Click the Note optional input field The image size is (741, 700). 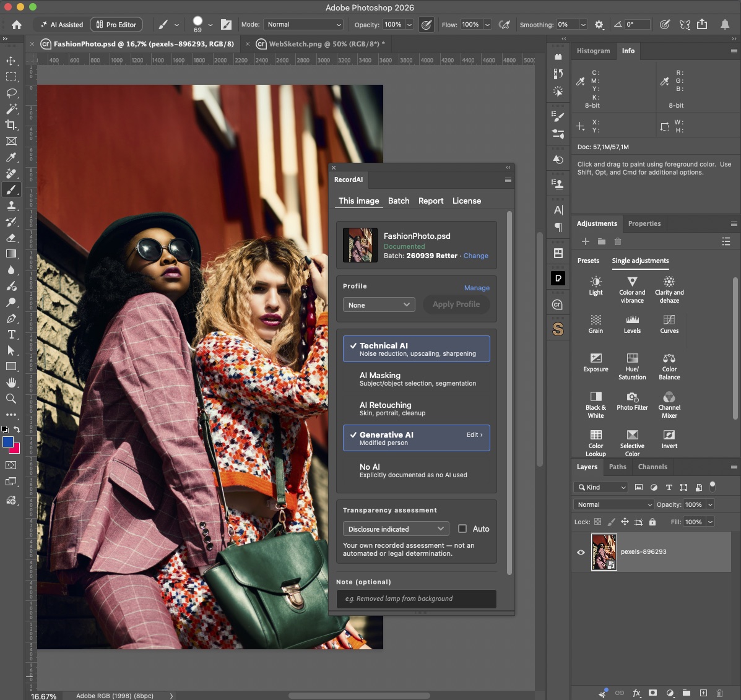(417, 598)
